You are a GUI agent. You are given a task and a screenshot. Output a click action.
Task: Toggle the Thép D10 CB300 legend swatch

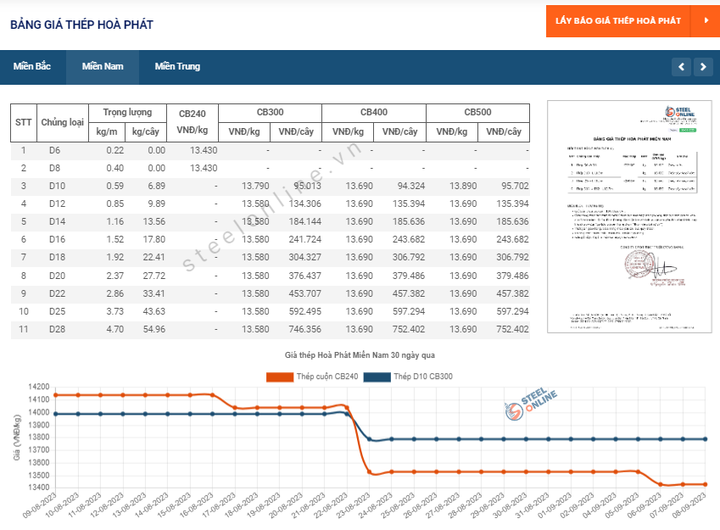[x=377, y=377]
